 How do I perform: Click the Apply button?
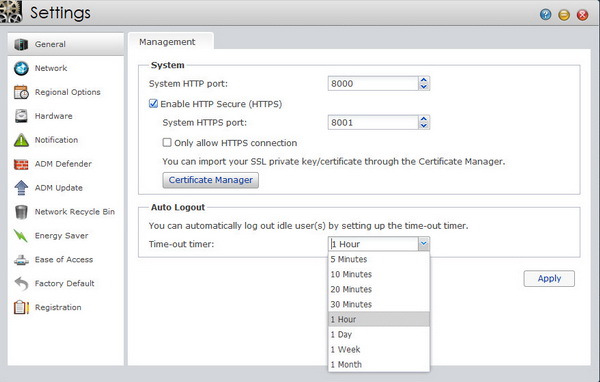click(549, 279)
